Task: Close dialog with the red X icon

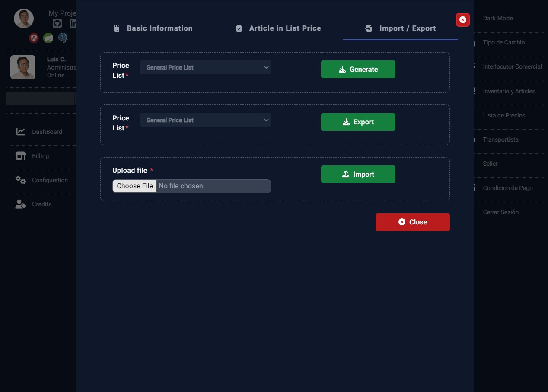Action: tap(462, 20)
